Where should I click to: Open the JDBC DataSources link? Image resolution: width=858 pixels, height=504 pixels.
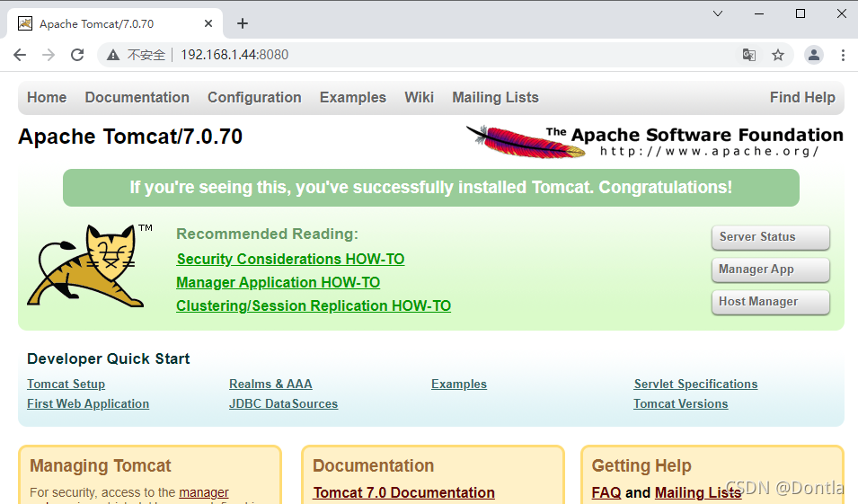tap(283, 404)
